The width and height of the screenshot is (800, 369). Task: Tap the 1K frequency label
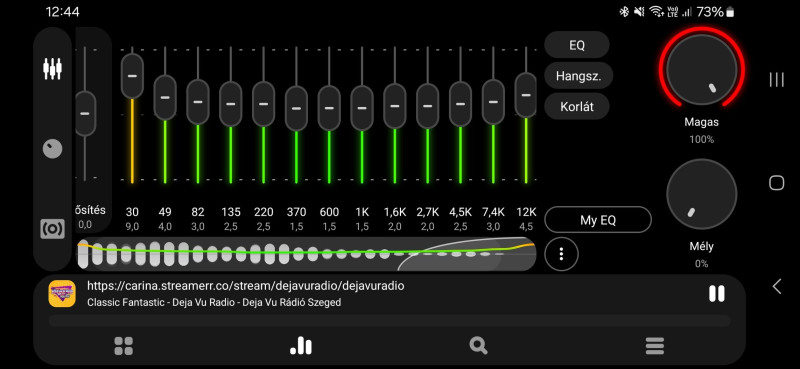point(362,212)
